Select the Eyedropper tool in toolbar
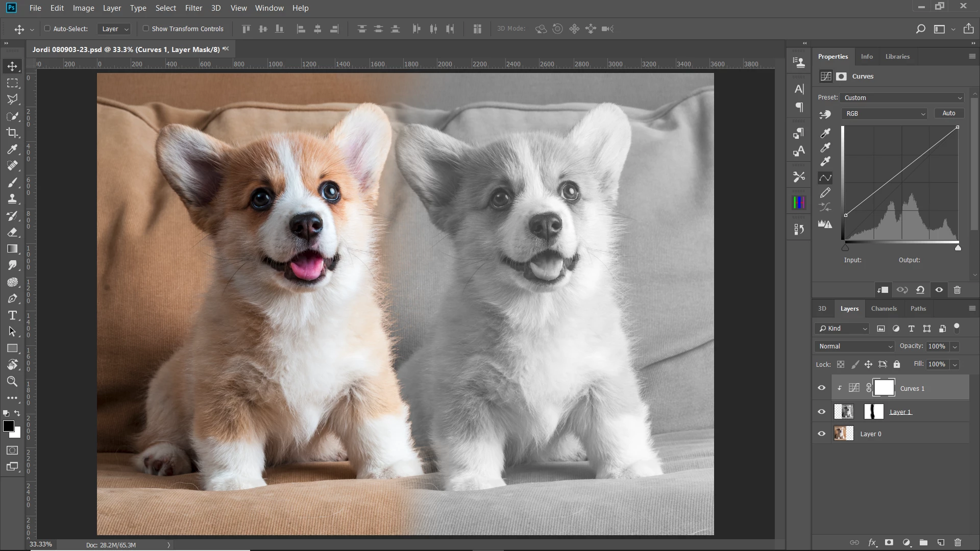The image size is (980, 551). point(12,149)
